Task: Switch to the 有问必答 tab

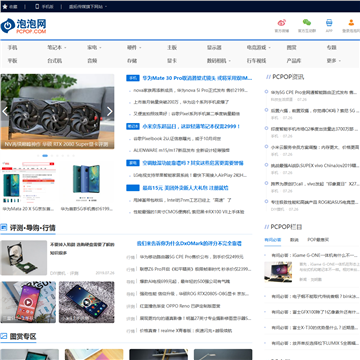Action: tap(273, 240)
